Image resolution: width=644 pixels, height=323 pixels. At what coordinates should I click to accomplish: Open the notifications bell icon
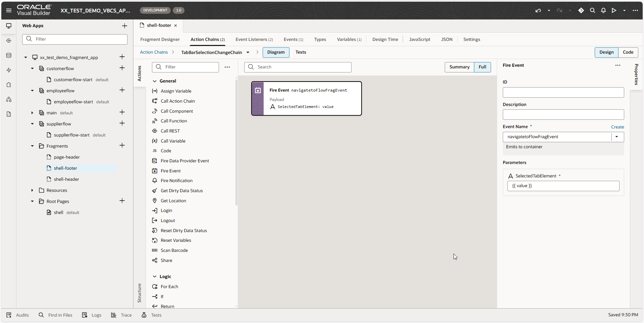pos(603,10)
